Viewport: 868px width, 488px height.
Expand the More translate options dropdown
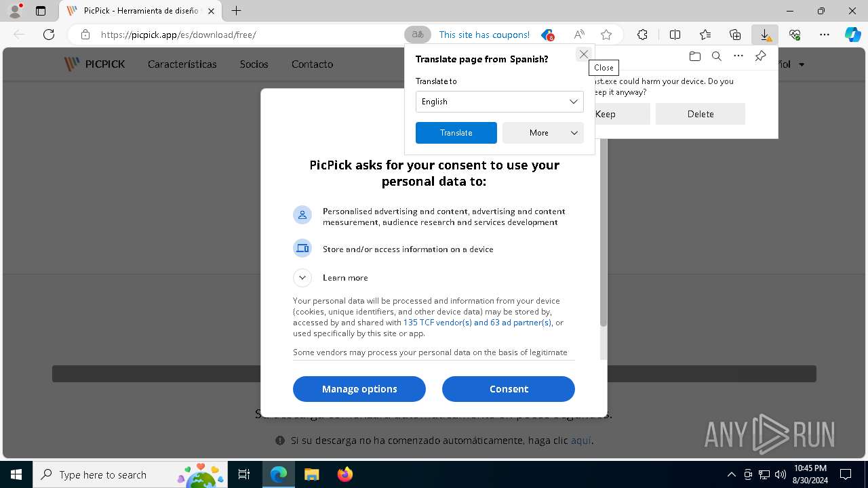pyautogui.click(x=543, y=133)
